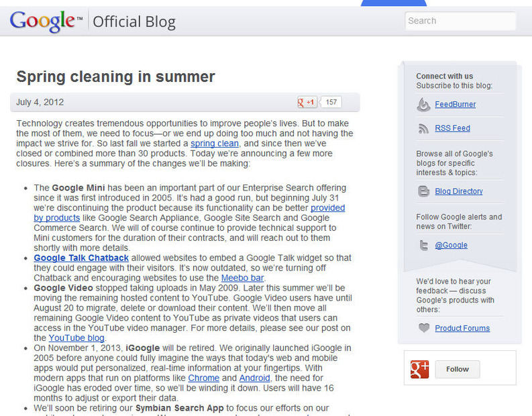Click the heart icon beside Product Forums
Viewport: 532px width, 416px height.
(424, 328)
